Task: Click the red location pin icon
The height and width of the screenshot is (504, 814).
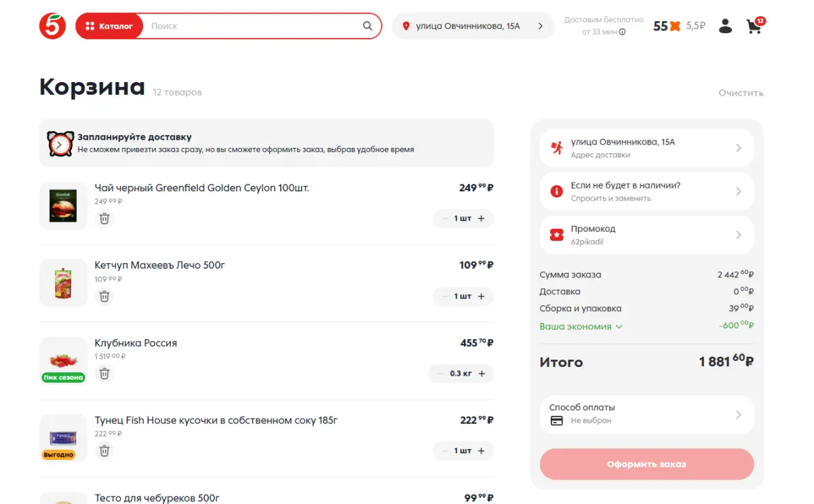Action: coord(406,26)
